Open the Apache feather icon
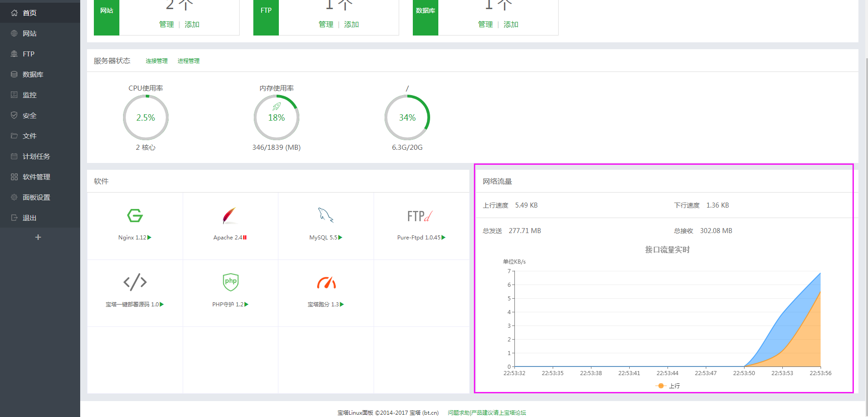The image size is (868, 417). click(x=230, y=215)
